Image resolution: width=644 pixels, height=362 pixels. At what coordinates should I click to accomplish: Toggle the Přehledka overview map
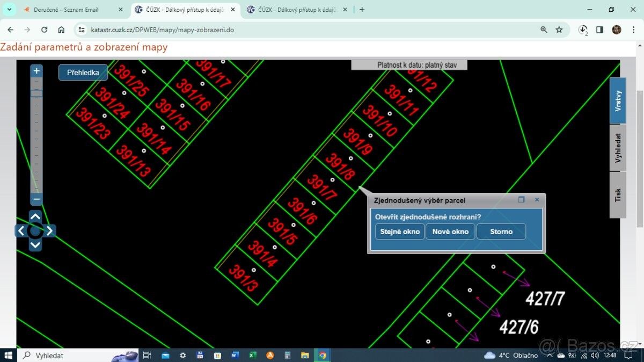83,73
